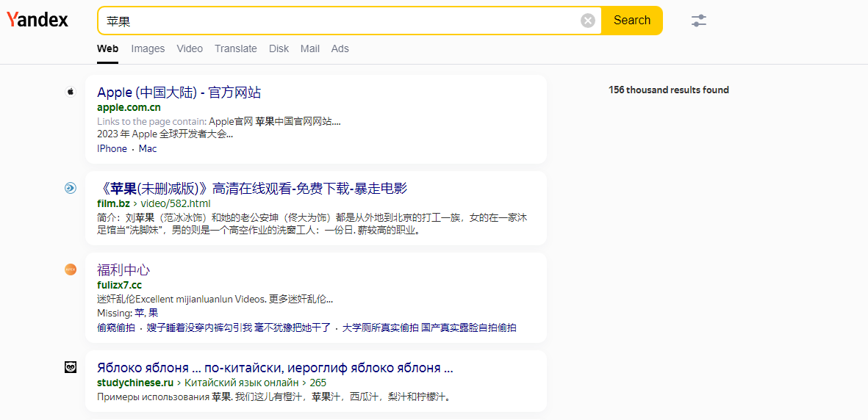Viewport: 868px width, 420px height.
Task: Open the IPhone sitelink
Action: (112, 149)
